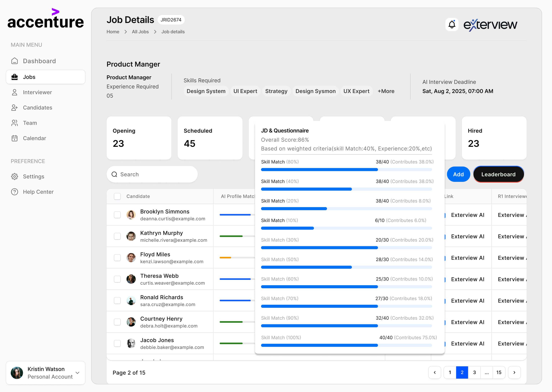Screen dimensions: 552x392
Task: Expand the Kristin Watson account dropdown
Action: 78,373
